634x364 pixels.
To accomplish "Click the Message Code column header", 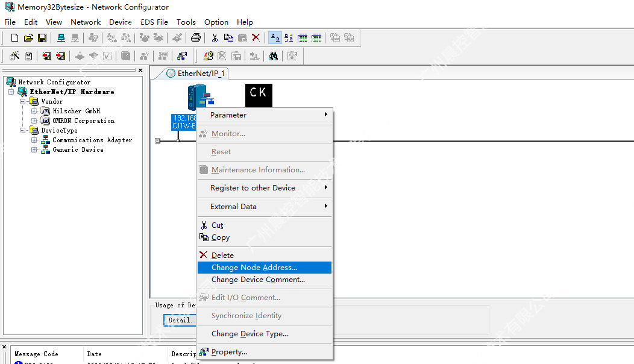I will pyautogui.click(x=46, y=354).
